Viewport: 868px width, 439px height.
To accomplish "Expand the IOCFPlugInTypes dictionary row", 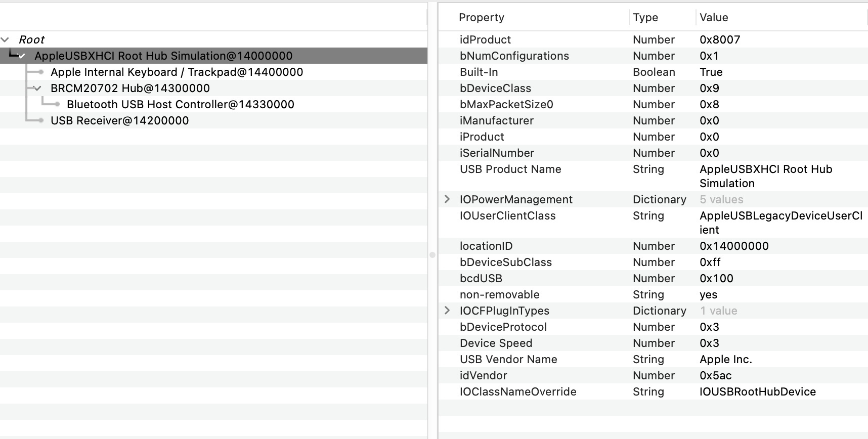I will pyautogui.click(x=447, y=311).
